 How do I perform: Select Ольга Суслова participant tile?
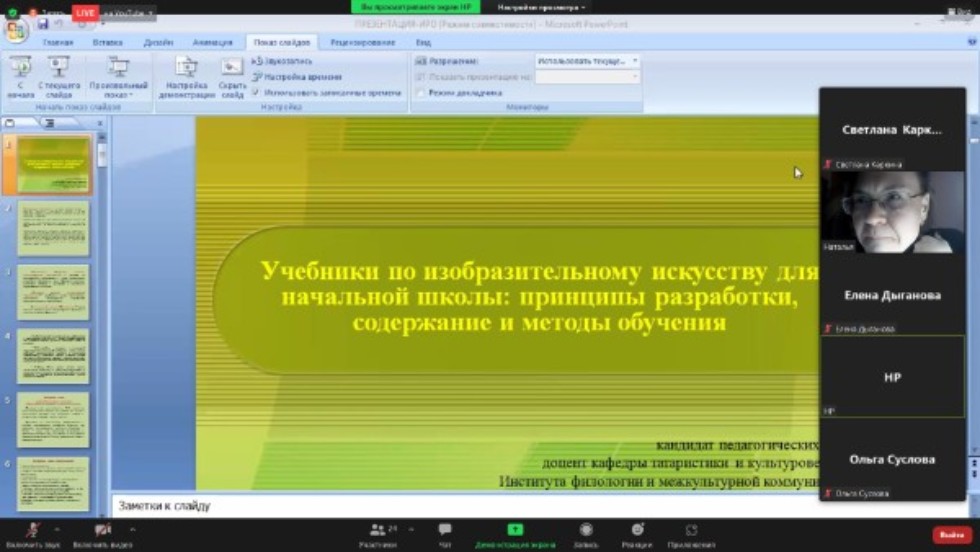pyautogui.click(x=892, y=459)
